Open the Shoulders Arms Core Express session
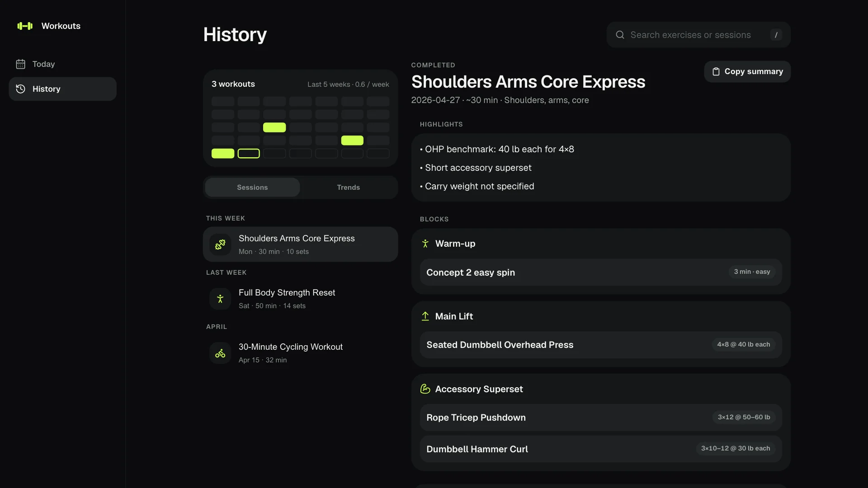Screen dimensions: 868x488 [301, 244]
